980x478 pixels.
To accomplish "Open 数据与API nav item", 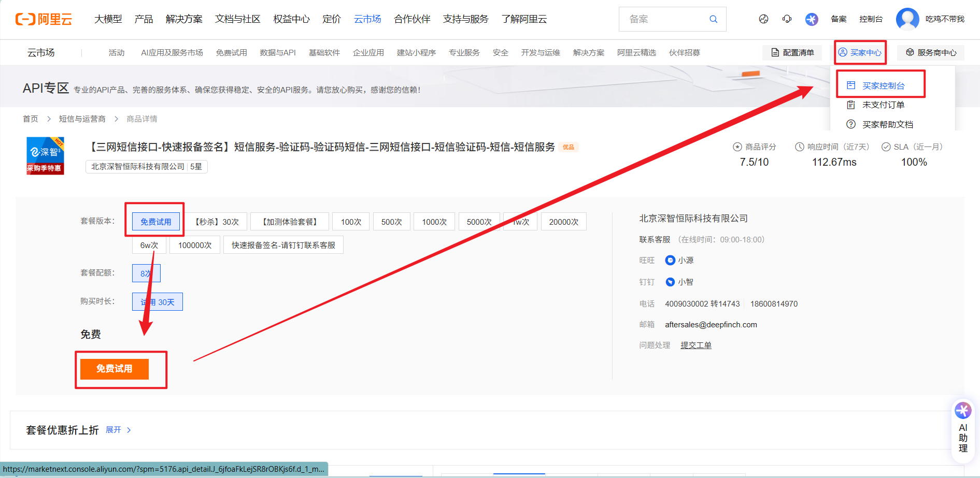I will tap(278, 52).
